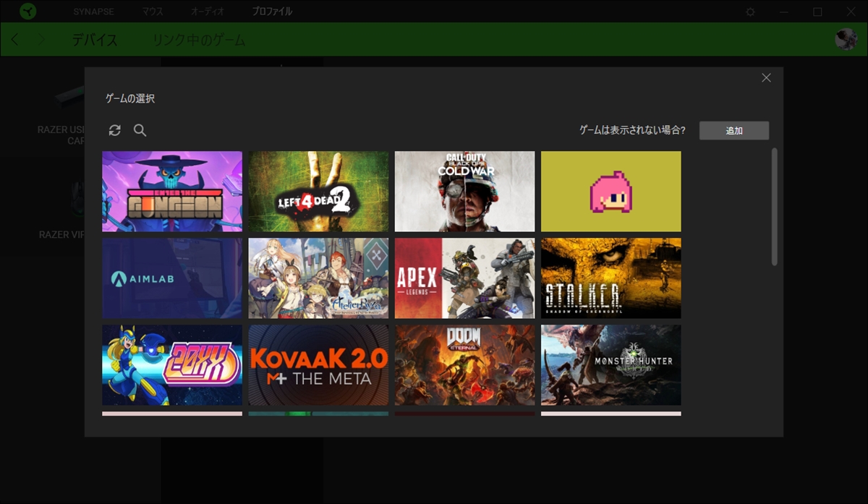
Task: Go back with the left arrow
Action: [15, 40]
